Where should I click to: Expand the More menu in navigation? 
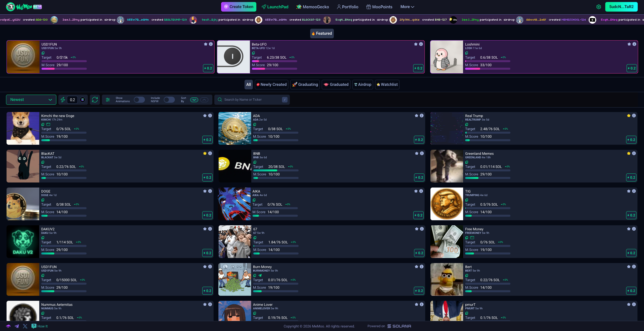coord(407,7)
